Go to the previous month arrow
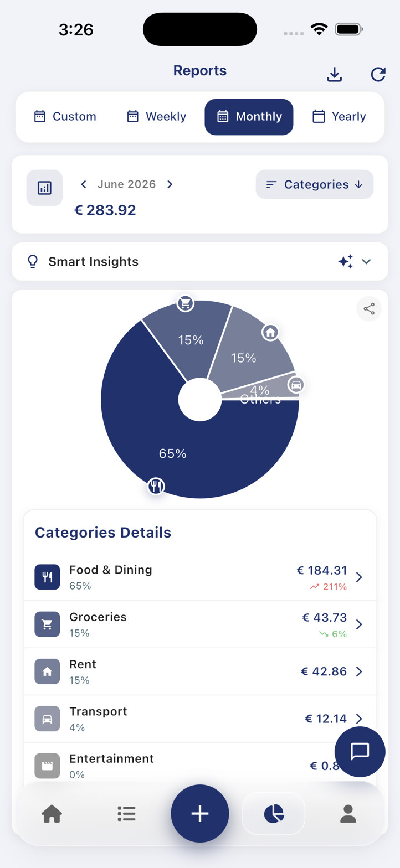Screen dimensions: 400x868 click(x=83, y=184)
